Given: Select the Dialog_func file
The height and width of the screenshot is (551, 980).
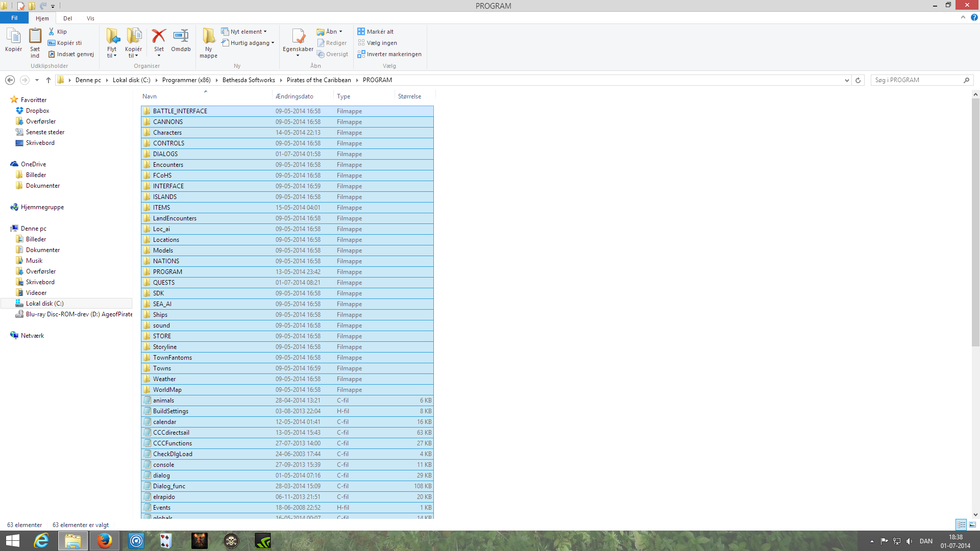Looking at the screenshot, I should click(287, 486).
